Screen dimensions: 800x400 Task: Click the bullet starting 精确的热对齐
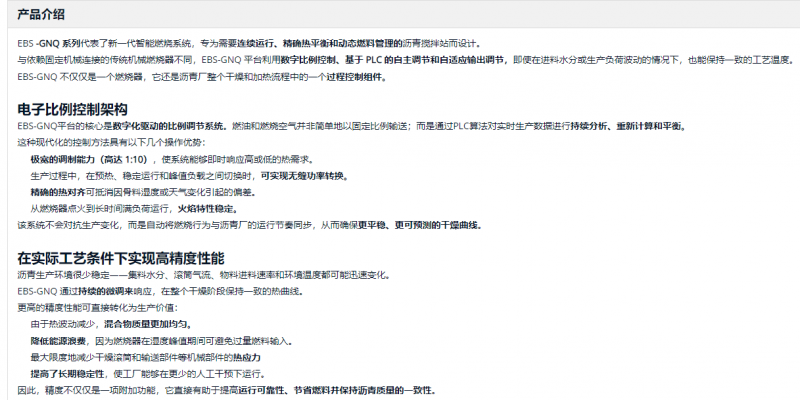coord(143,192)
